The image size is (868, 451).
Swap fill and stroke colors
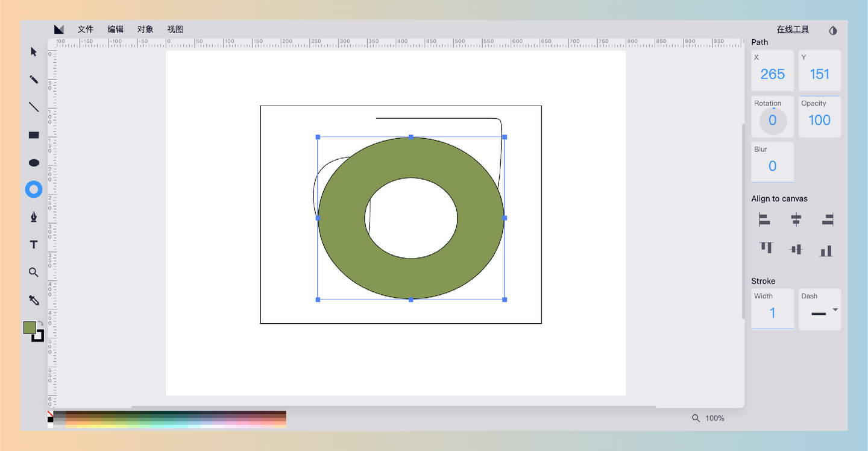click(x=41, y=323)
